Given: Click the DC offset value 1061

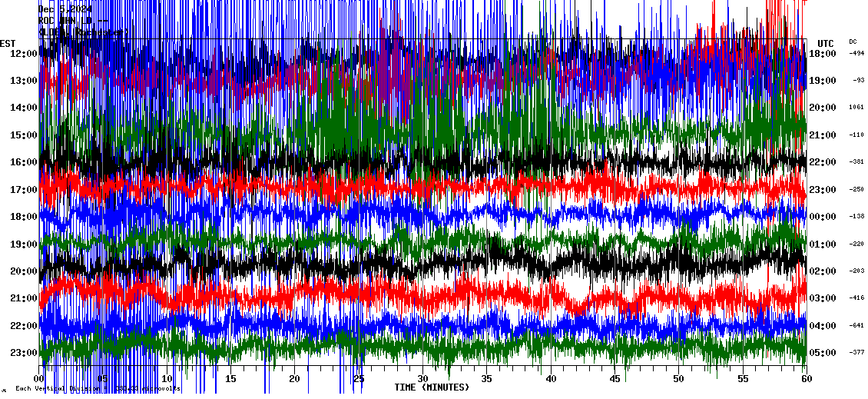Looking at the screenshot, I should (x=856, y=108).
